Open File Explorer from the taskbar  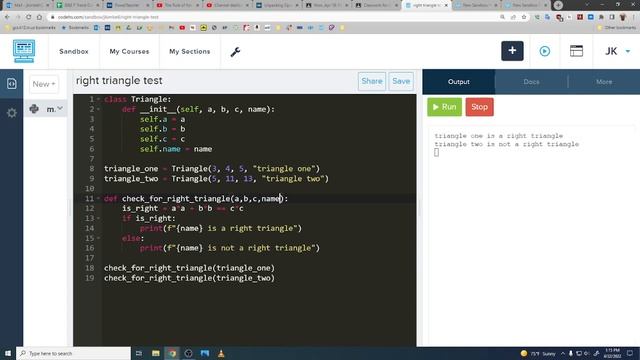tap(156, 353)
